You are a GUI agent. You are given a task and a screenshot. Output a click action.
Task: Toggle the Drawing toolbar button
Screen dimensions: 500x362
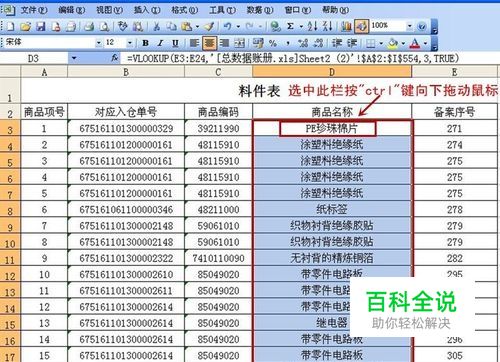pyautogui.click(x=362, y=26)
